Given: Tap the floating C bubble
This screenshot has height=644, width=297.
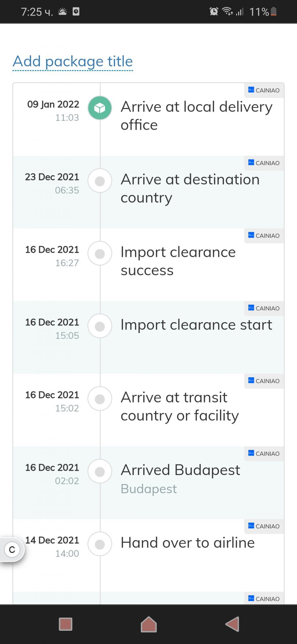Looking at the screenshot, I should [12, 550].
